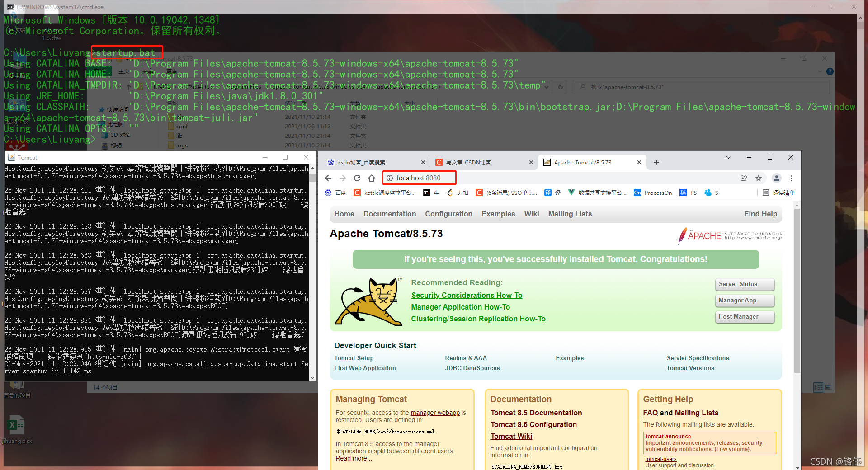This screenshot has width=868, height=470.
Task: Open Tomcat 8.5 Documentation link
Action: (536, 413)
